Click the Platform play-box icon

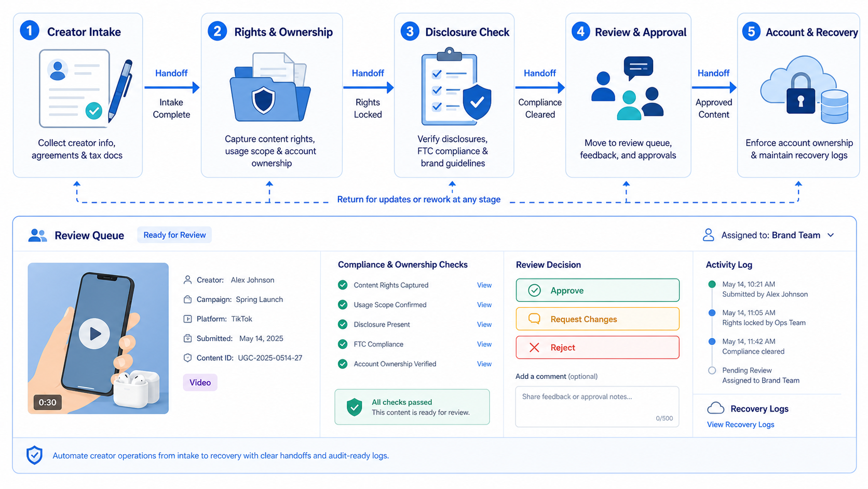click(x=188, y=319)
